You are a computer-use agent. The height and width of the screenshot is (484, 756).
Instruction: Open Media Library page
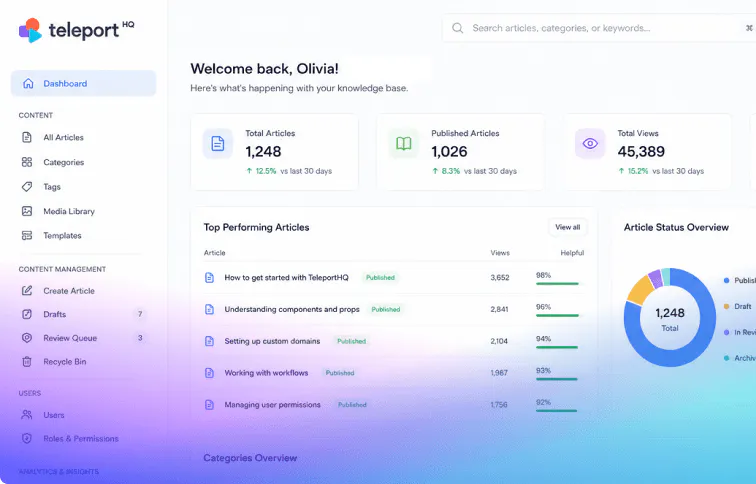click(x=69, y=211)
